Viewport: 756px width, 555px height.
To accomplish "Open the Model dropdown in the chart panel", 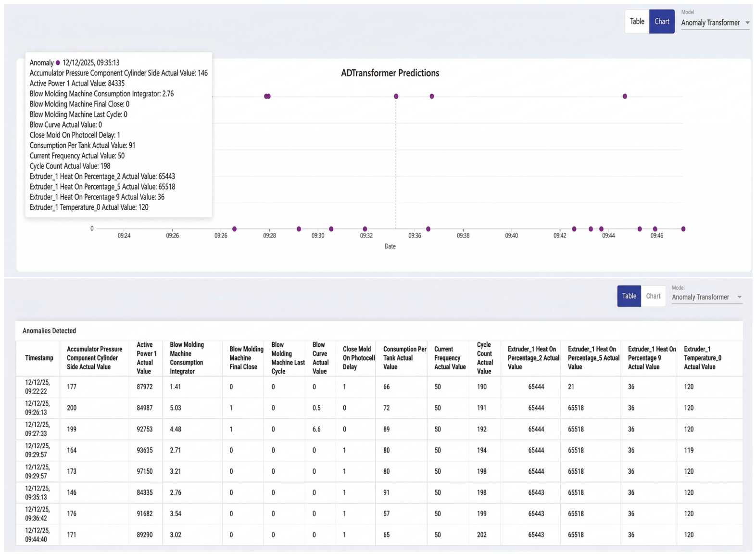I will 715,23.
